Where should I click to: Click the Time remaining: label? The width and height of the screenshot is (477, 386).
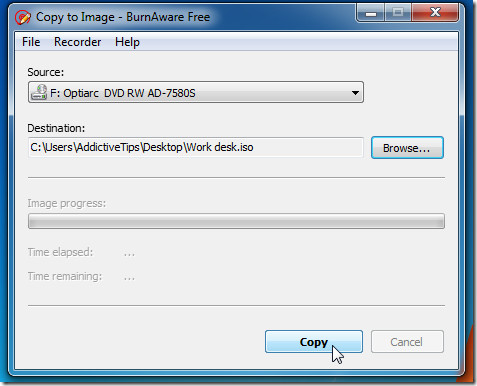point(65,276)
